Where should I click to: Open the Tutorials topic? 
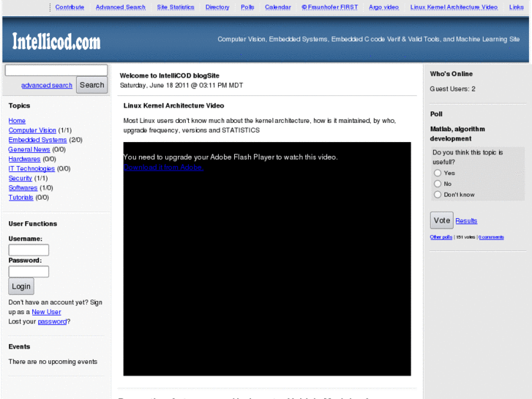tap(20, 197)
